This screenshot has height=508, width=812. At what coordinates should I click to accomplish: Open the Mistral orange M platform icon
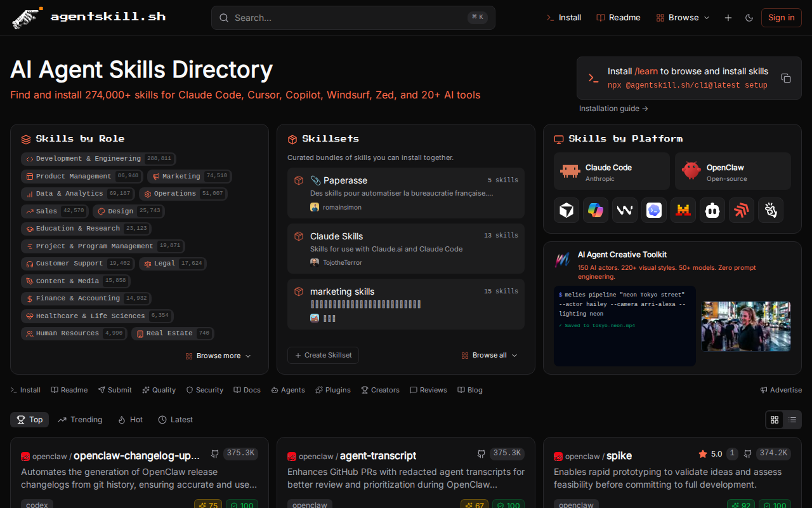click(683, 210)
